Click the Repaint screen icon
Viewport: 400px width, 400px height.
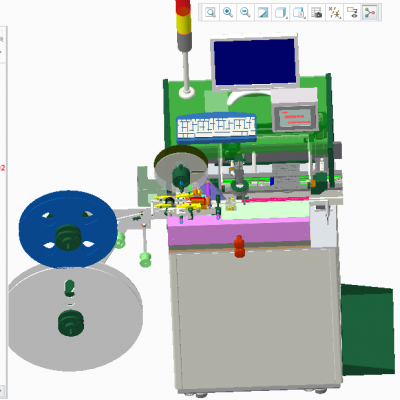coord(263,13)
